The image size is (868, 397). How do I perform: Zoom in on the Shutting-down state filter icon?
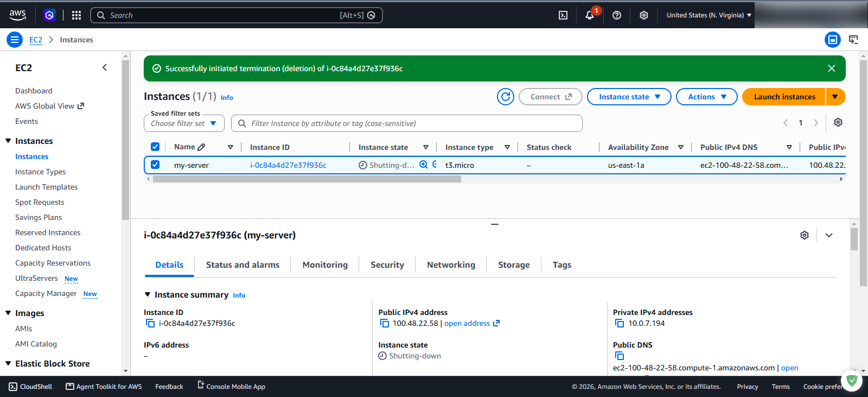point(424,165)
